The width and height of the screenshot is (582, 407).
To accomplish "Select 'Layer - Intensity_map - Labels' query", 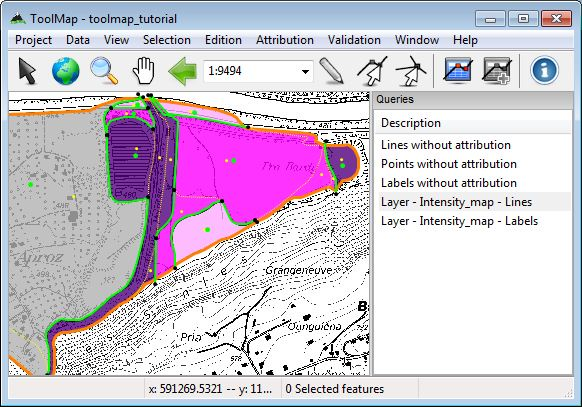I will (460, 221).
